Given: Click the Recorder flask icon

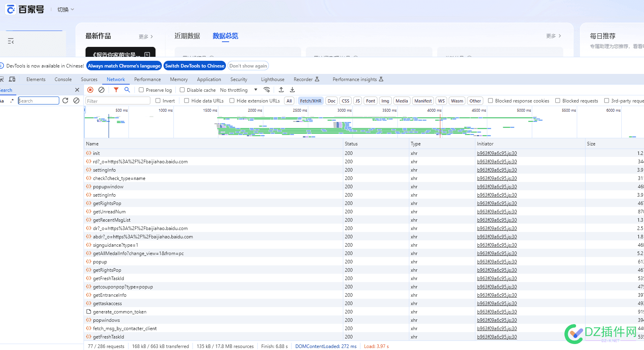Looking at the screenshot, I should [x=317, y=79].
